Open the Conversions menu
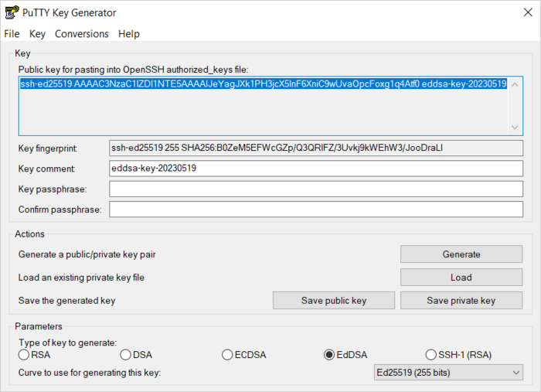Screen dimensions: 541x392 [x=82, y=34]
